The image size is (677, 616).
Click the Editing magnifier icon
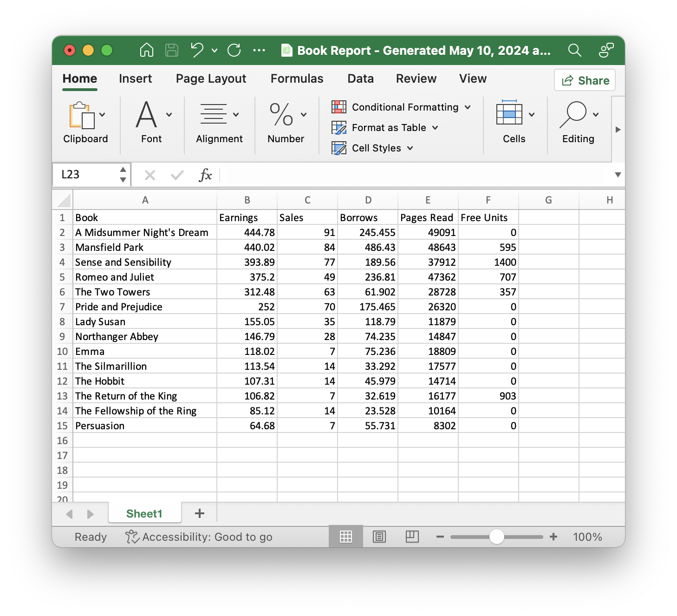tap(573, 115)
